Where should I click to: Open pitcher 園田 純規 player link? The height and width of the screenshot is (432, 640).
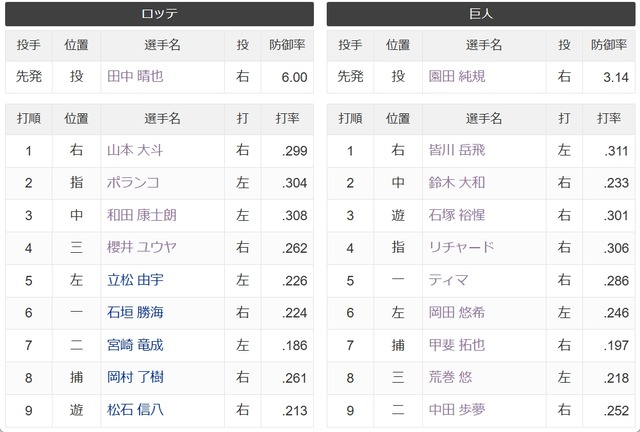(457, 76)
